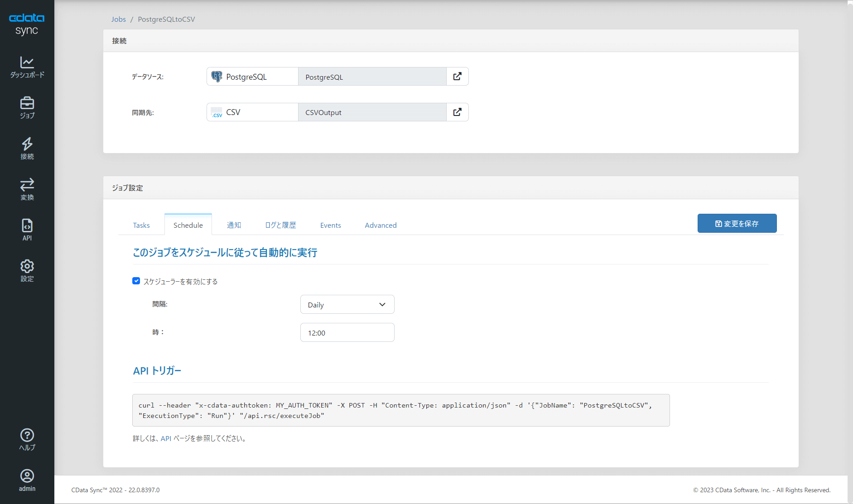Click the CData Sync version text in footer
853x504 pixels.
(116, 490)
